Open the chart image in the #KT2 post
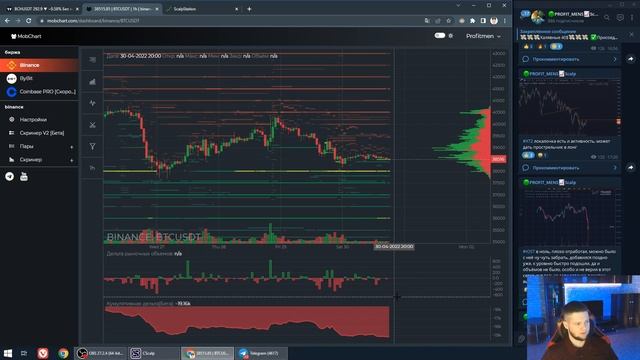 pyautogui.click(x=570, y=107)
